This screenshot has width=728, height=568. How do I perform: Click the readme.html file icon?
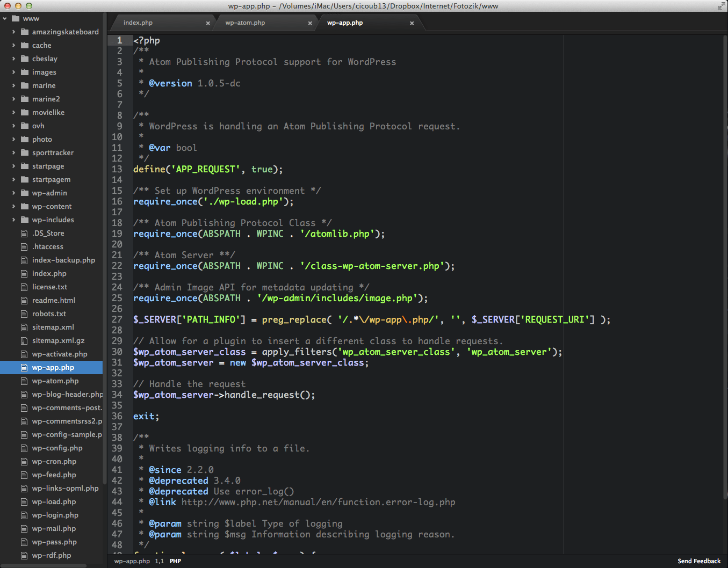[x=24, y=300]
